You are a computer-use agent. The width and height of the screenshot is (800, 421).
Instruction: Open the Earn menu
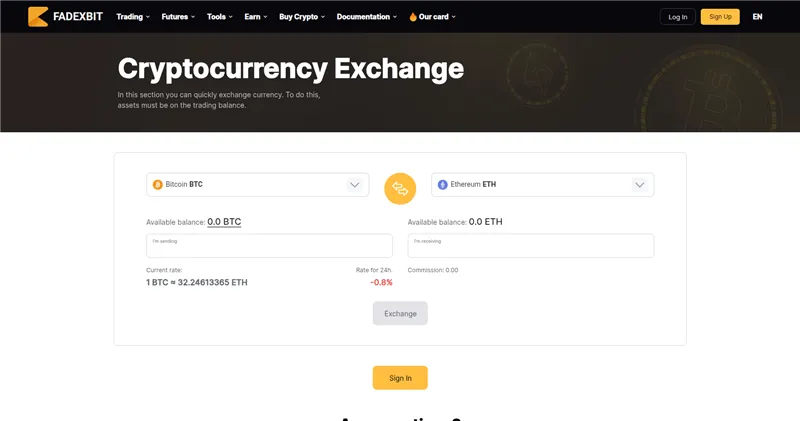pos(256,17)
